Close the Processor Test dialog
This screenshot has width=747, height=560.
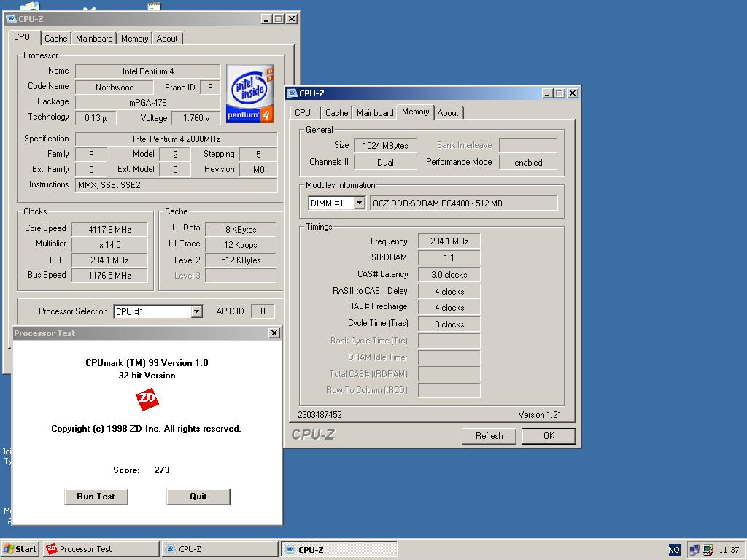pyautogui.click(x=274, y=332)
